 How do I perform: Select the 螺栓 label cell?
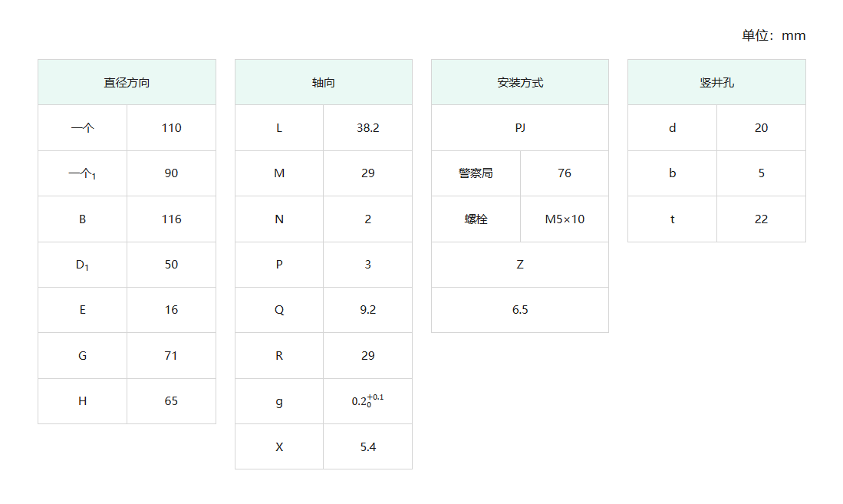476,219
